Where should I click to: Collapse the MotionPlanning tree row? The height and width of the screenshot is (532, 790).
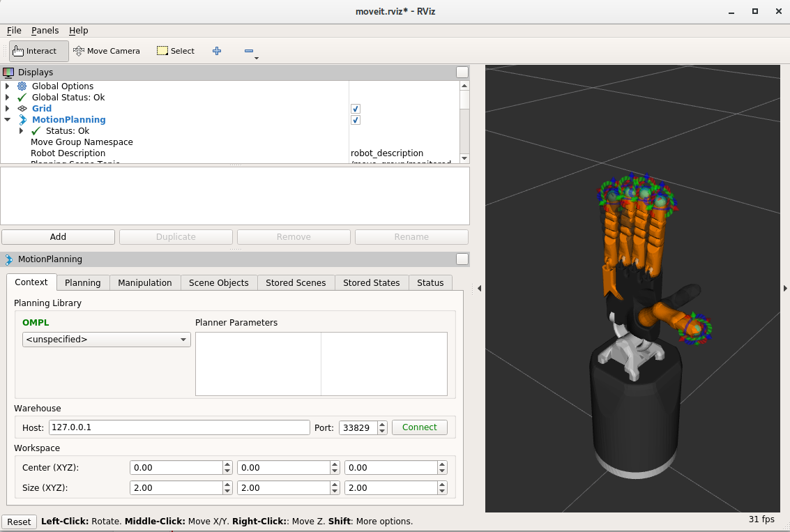[8, 119]
